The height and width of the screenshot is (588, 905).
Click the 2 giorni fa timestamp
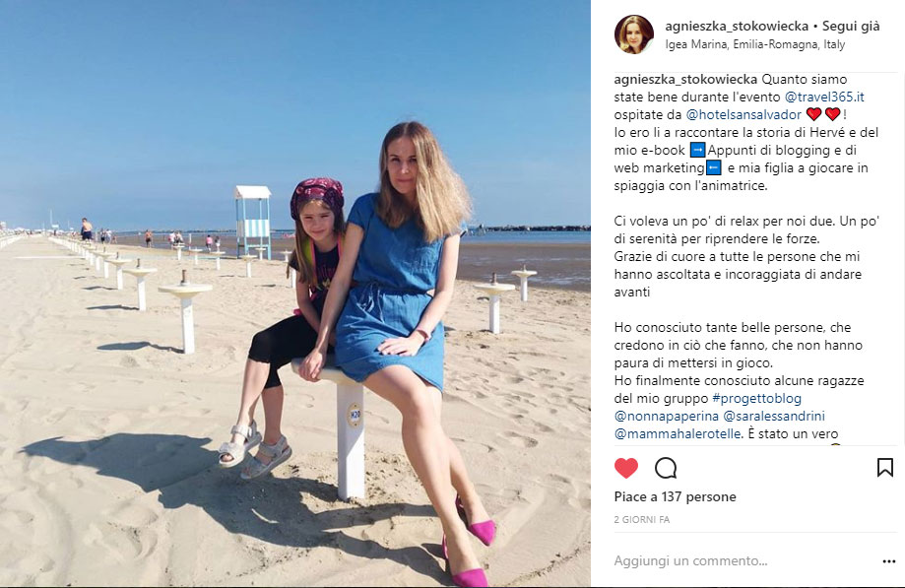[x=642, y=520]
